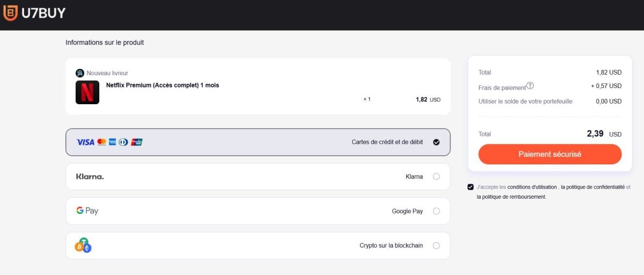Click Utiliser le solde de votre portefeuille
This screenshot has width=644, height=275.
525,102
